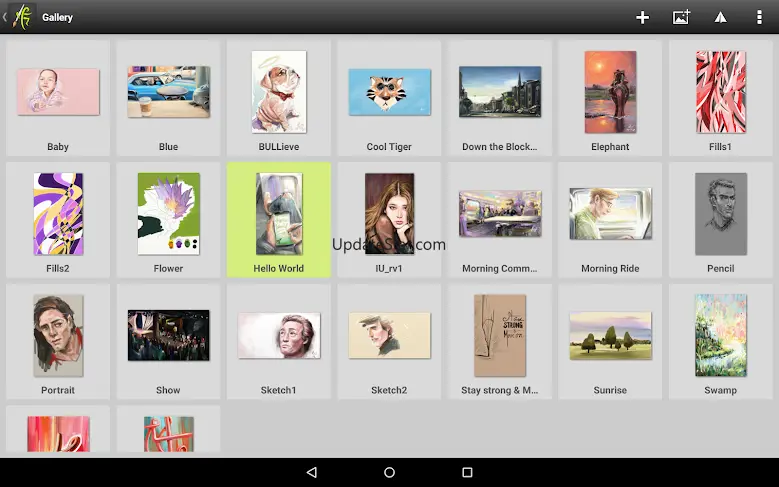Click the Gallery title text

pos(57,17)
